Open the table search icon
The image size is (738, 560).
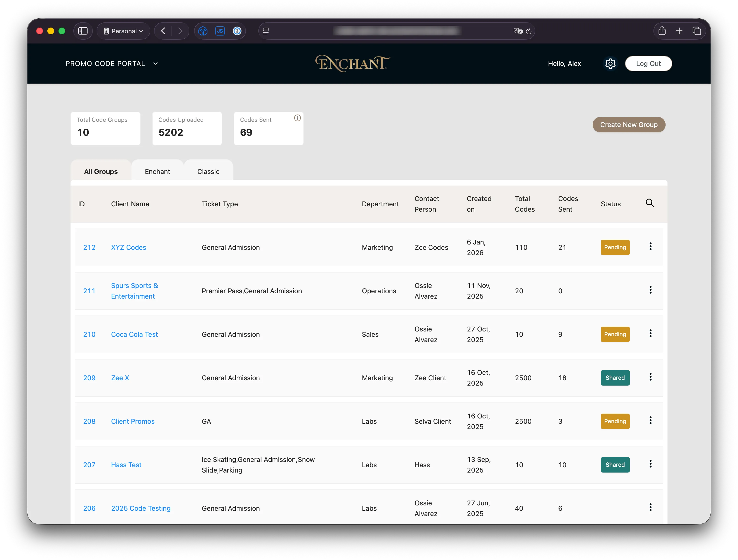click(650, 203)
